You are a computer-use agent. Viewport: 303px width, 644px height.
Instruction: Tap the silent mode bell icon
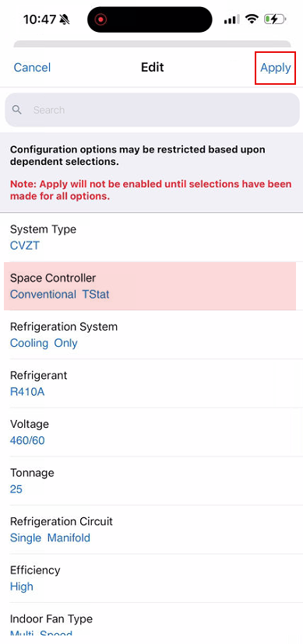click(64, 19)
